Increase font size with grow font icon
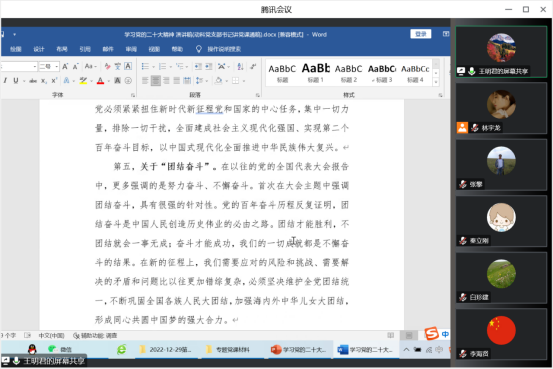Viewport: 553px width, 369px height. pos(65,66)
